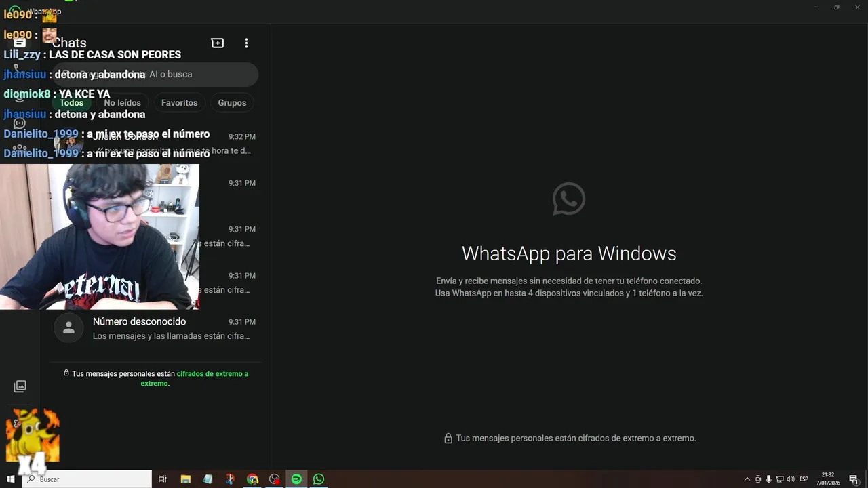
Task: Open the volume tray icon
Action: click(790, 479)
